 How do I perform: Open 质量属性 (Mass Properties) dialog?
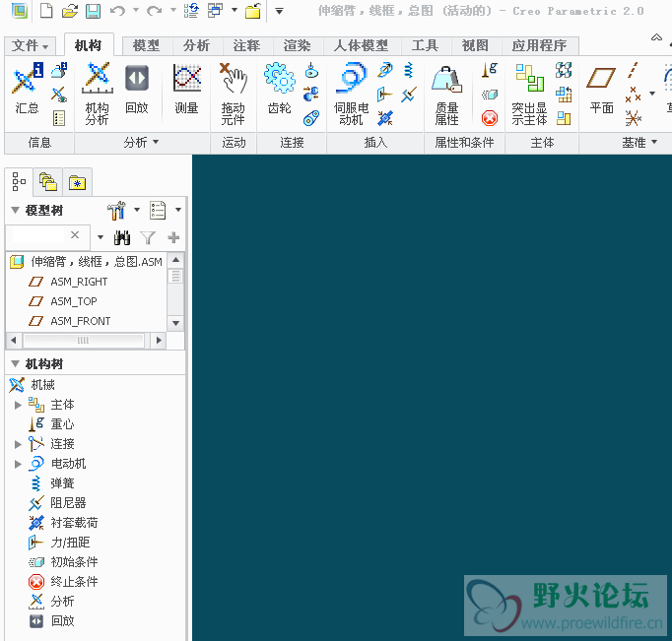tap(446, 95)
